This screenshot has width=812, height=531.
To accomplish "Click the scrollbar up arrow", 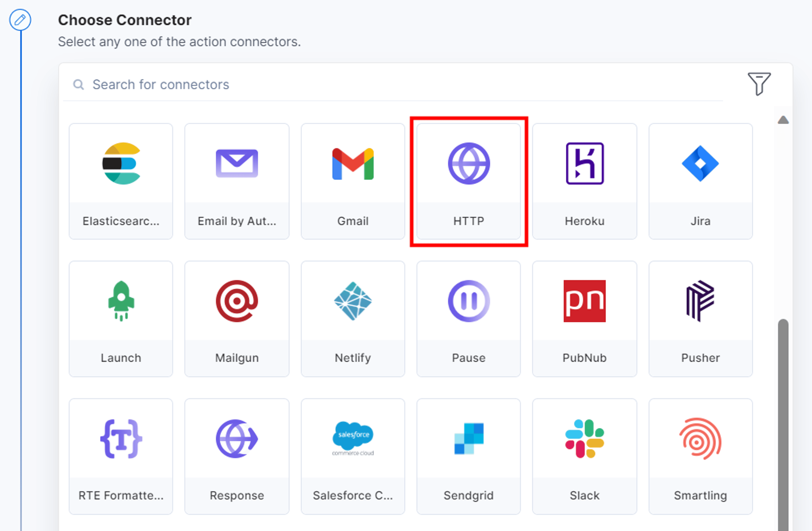I will pos(783,120).
